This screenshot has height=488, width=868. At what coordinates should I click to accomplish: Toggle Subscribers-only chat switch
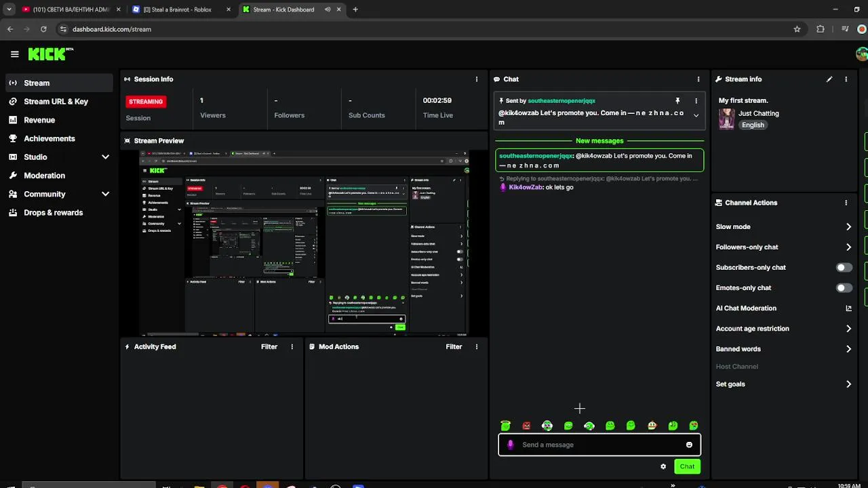[844, 268]
